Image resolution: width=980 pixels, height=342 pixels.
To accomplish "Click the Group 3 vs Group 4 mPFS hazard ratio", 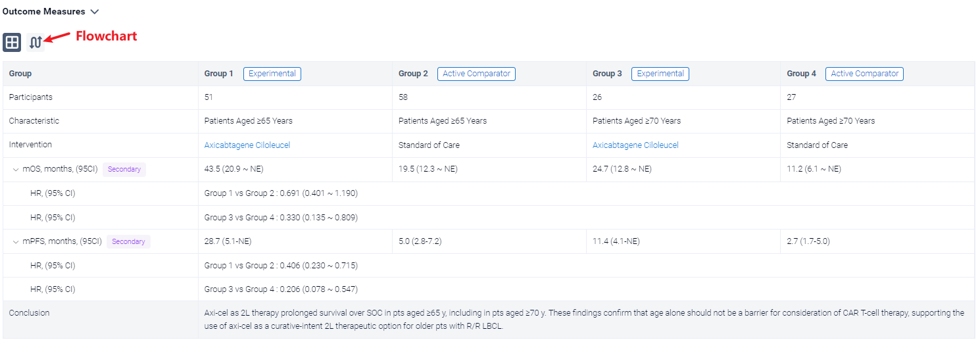I will pyautogui.click(x=281, y=289).
